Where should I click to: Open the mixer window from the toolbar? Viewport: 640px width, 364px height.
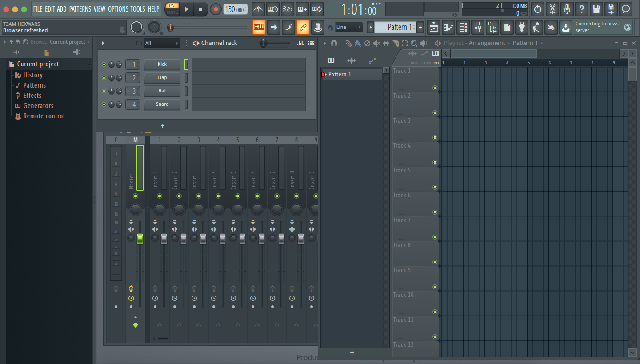click(x=478, y=28)
